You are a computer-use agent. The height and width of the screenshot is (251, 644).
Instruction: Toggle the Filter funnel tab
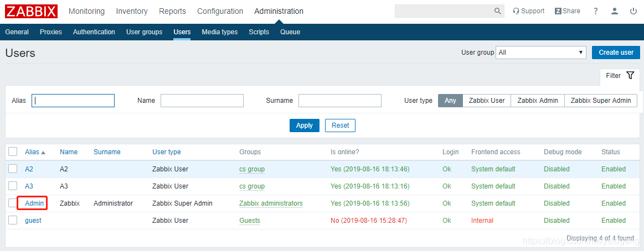(x=620, y=75)
